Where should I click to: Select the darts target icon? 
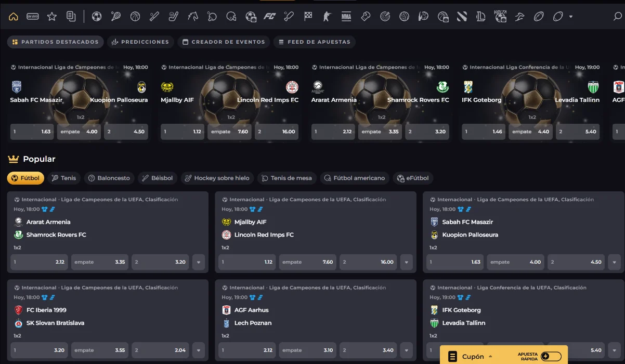click(385, 17)
